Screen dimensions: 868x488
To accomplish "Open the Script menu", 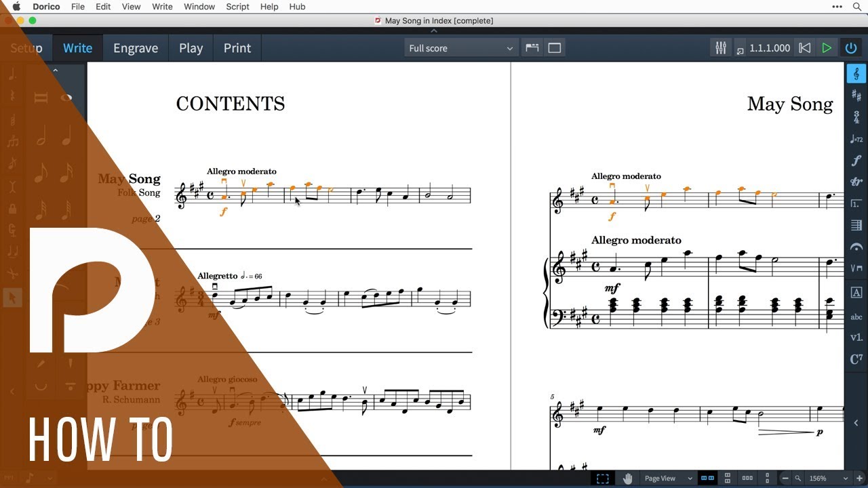I will coord(237,7).
